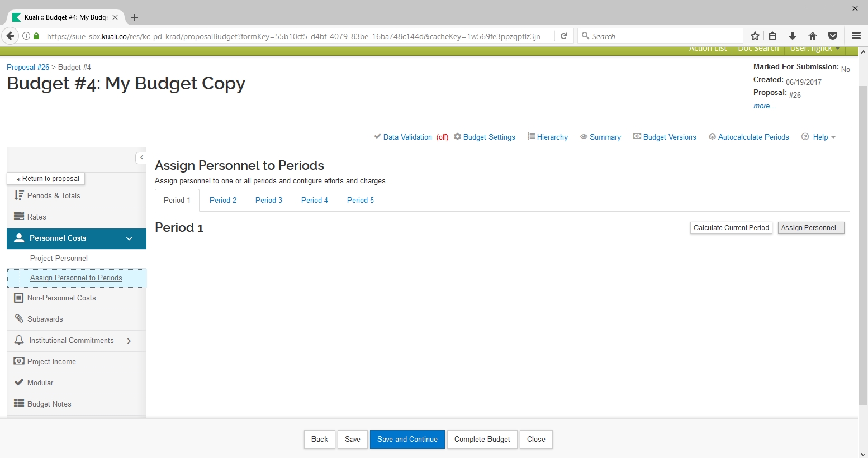Viewport: 868px width, 458px height.
Task: Click the Assign Personnel button
Action: (x=810, y=228)
